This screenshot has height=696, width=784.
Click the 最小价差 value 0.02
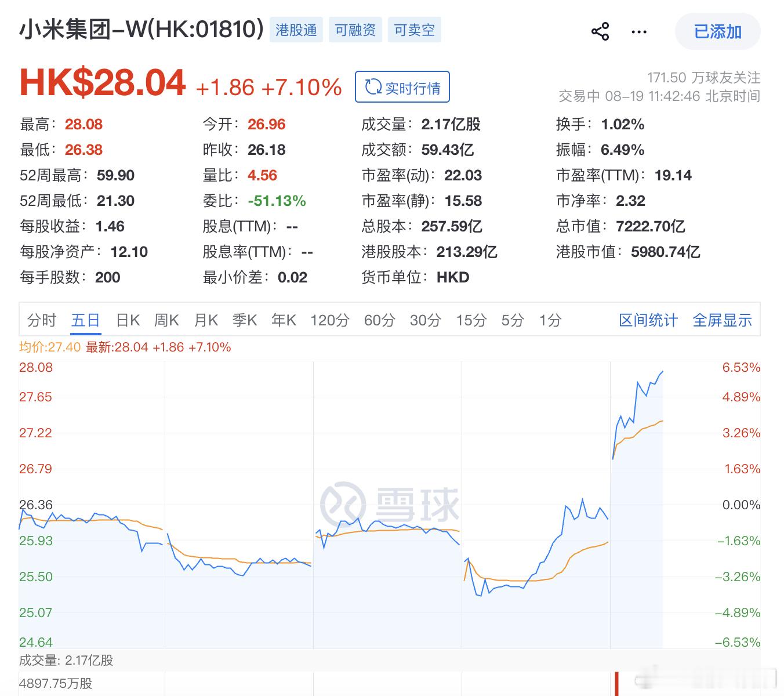point(292,277)
